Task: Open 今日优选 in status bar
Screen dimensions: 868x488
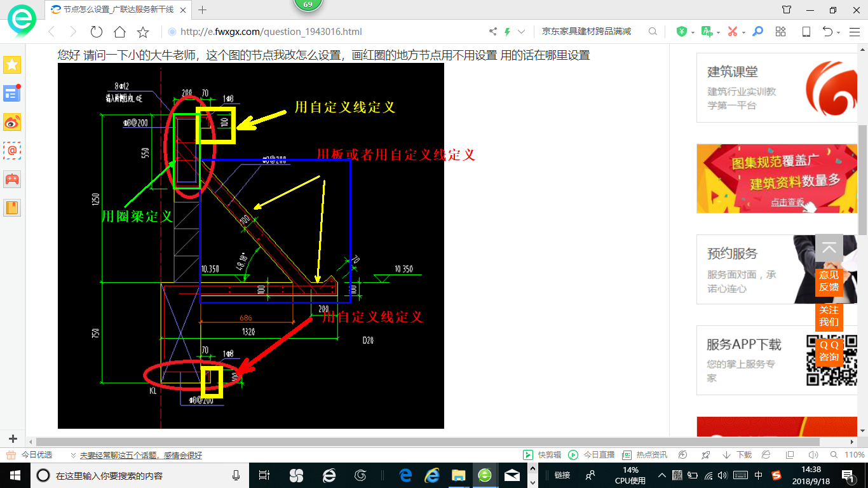Action: tap(29, 455)
